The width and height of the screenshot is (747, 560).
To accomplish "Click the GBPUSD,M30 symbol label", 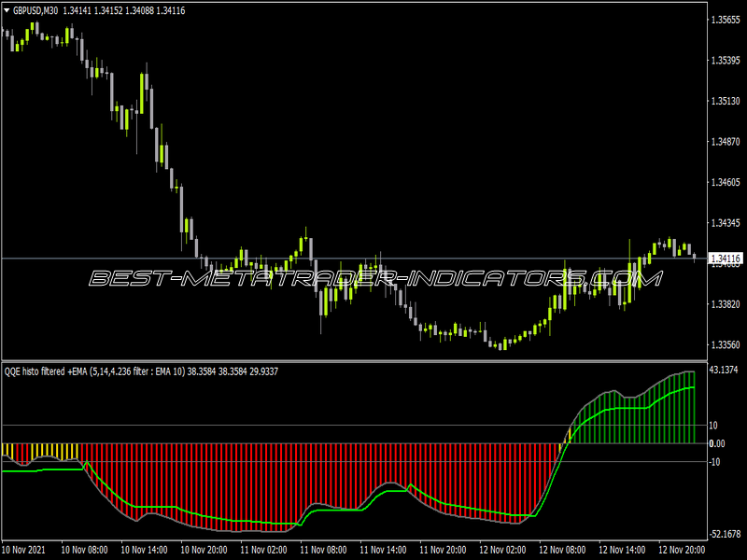I will coord(35,10).
